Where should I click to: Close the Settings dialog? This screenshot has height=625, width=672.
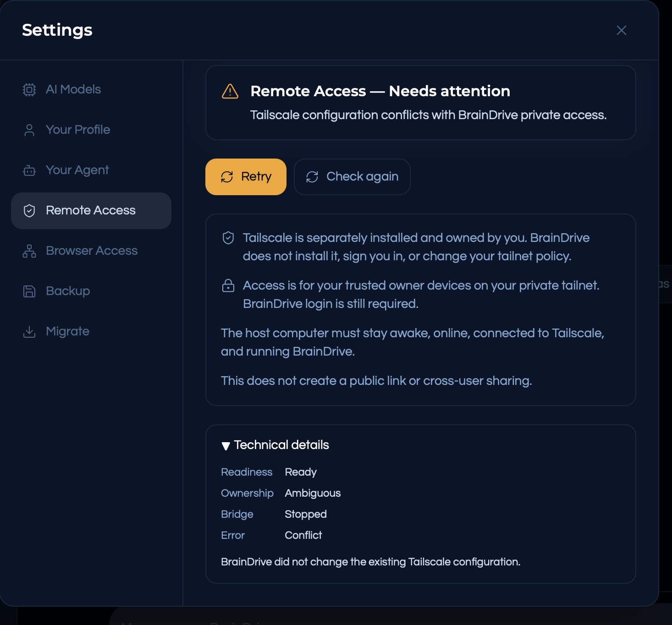pyautogui.click(x=622, y=30)
